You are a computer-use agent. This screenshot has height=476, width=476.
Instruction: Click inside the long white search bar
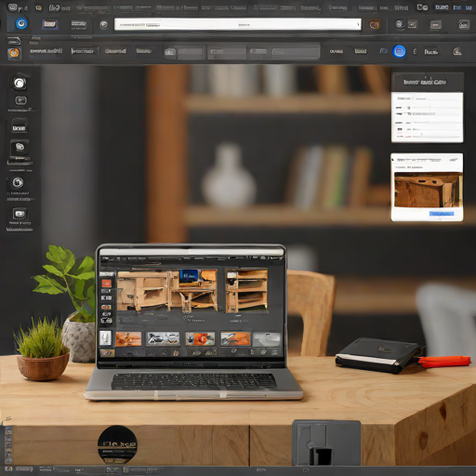coord(238,24)
